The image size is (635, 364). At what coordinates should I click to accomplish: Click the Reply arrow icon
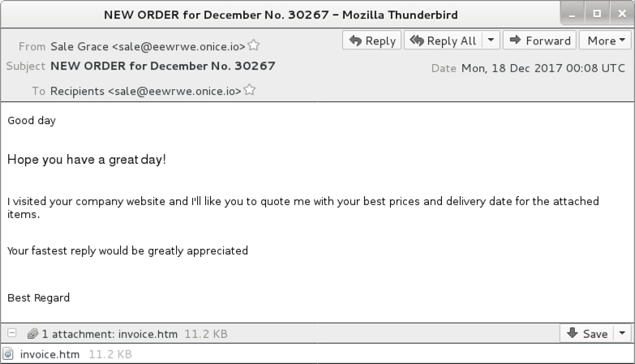pos(355,41)
